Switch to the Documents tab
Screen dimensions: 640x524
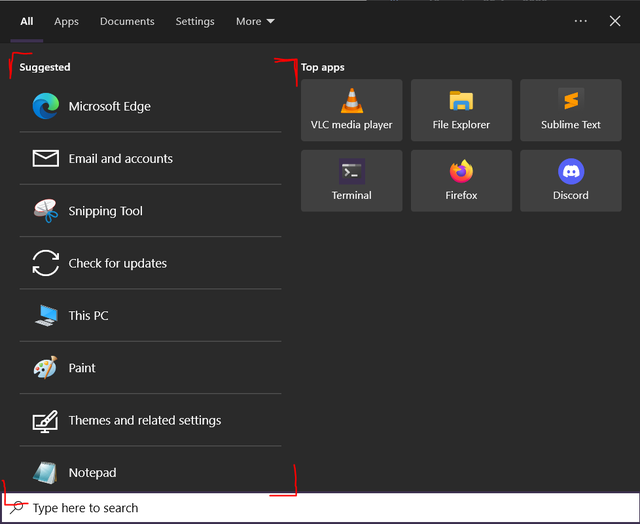tap(127, 22)
